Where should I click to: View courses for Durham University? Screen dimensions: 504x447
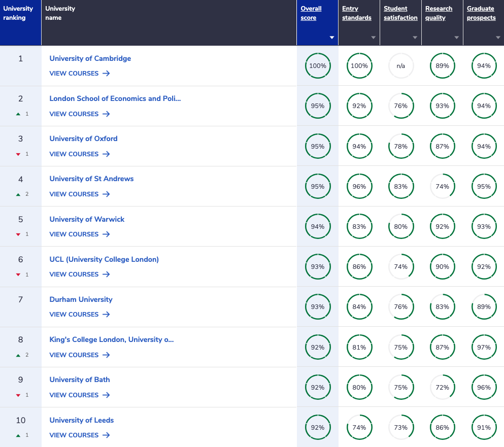(79, 315)
